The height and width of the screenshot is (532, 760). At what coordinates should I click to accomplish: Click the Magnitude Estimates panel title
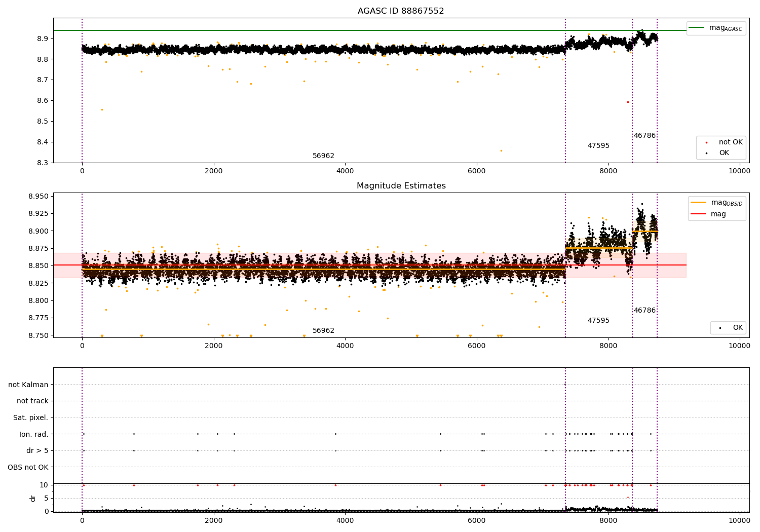401,186
